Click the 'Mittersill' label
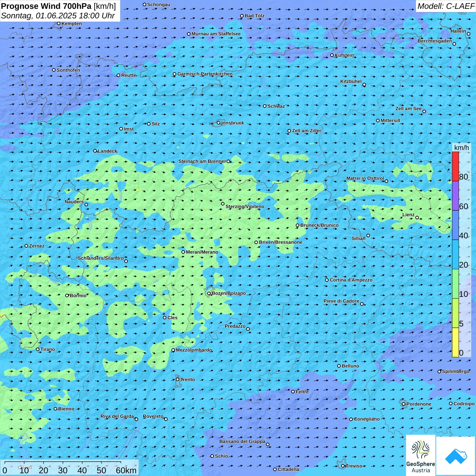The height and width of the screenshot is (476, 476). pos(390,120)
